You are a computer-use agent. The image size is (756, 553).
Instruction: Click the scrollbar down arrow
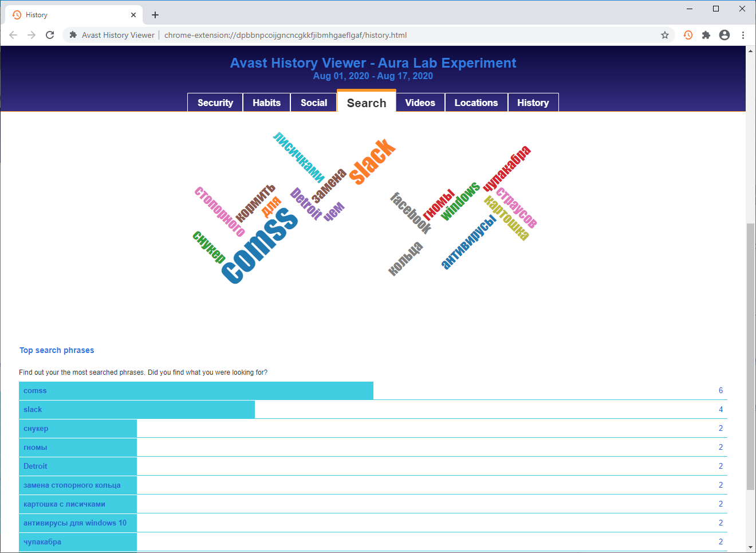750,547
